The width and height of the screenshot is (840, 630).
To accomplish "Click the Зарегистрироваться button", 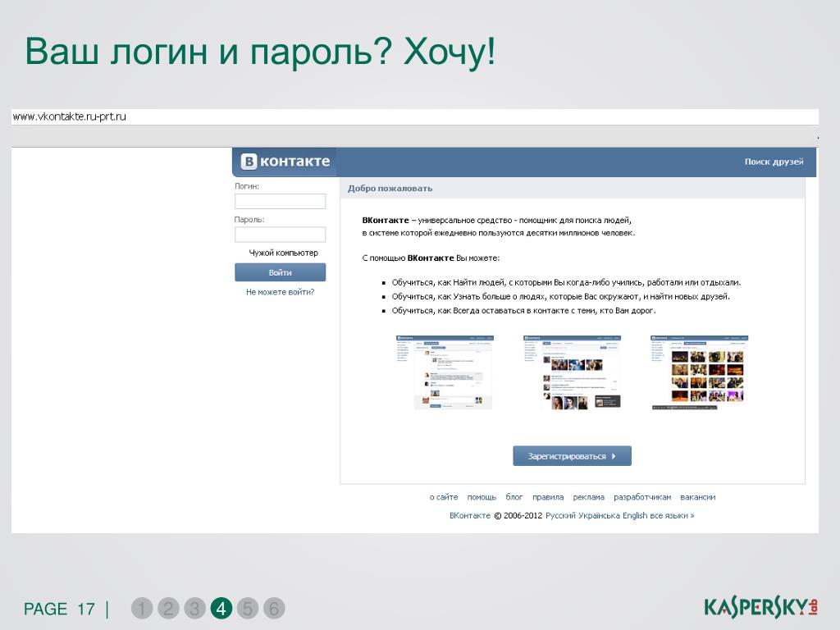I will pos(572,456).
